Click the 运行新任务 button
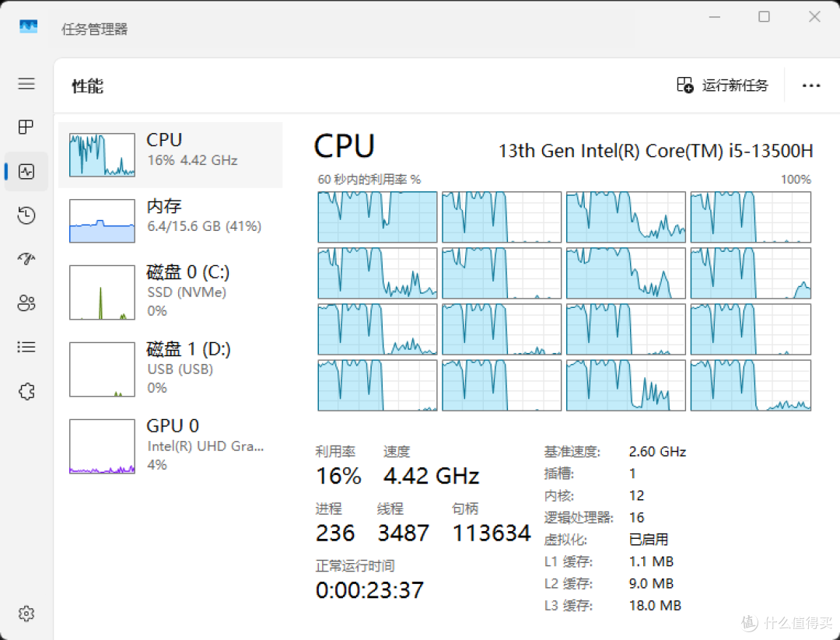The width and height of the screenshot is (840, 640). click(x=722, y=86)
